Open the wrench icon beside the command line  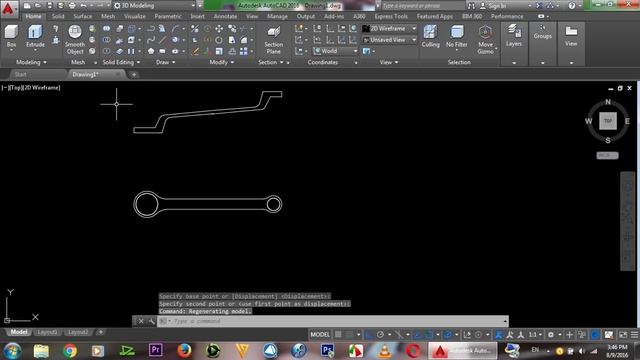[151, 321]
